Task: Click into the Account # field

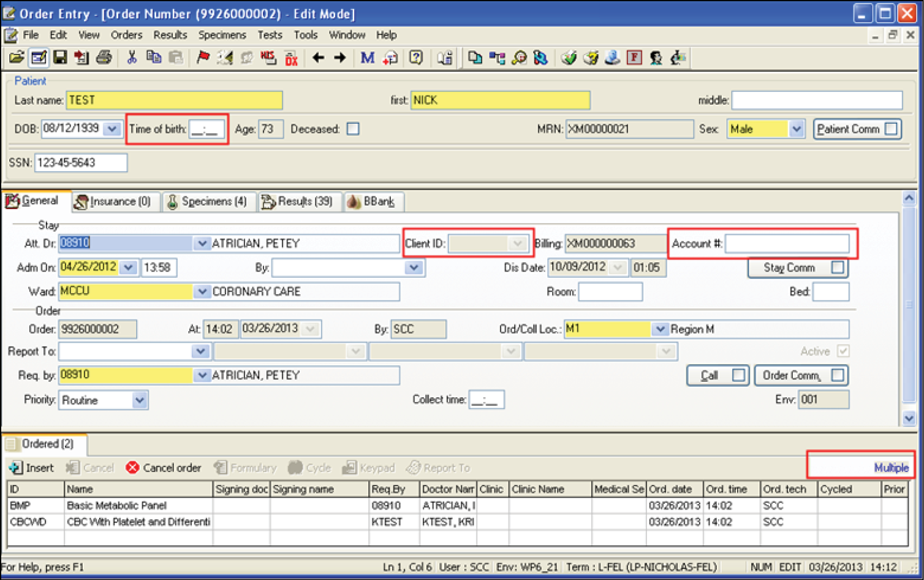Action: (787, 244)
